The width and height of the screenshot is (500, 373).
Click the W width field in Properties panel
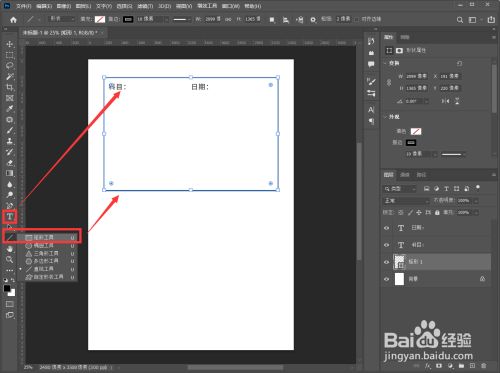coord(416,76)
